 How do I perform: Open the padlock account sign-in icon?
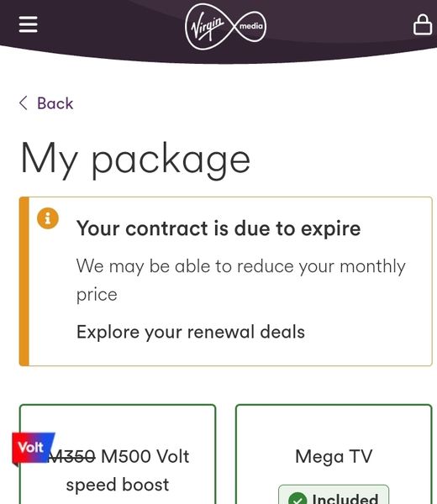pyautogui.click(x=423, y=24)
